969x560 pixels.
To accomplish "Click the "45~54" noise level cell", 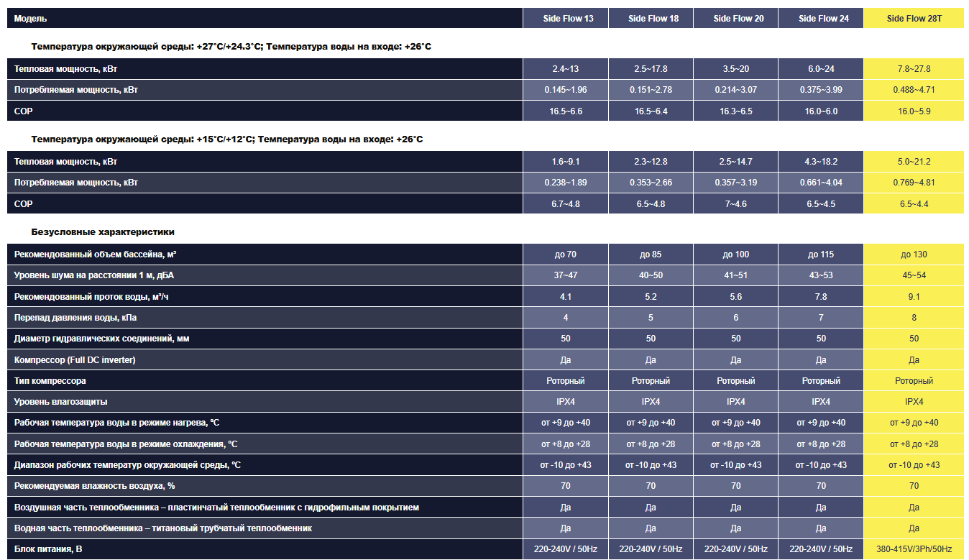I will pos(914,275).
